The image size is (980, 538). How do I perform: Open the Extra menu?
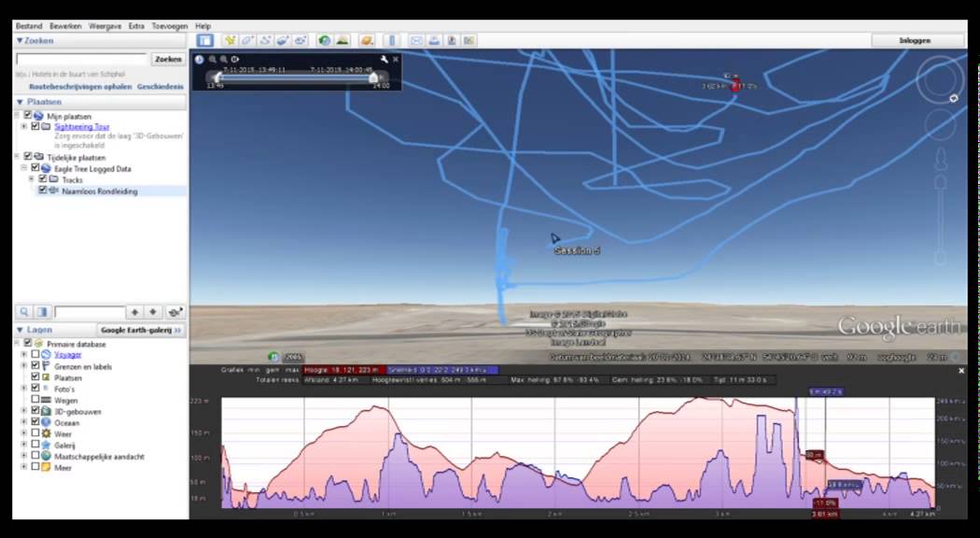click(x=136, y=26)
